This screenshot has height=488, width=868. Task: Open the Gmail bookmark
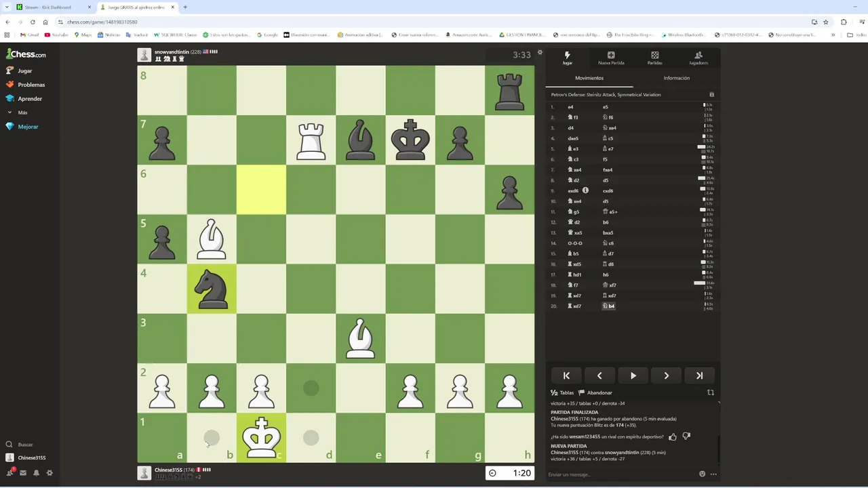coord(30,35)
